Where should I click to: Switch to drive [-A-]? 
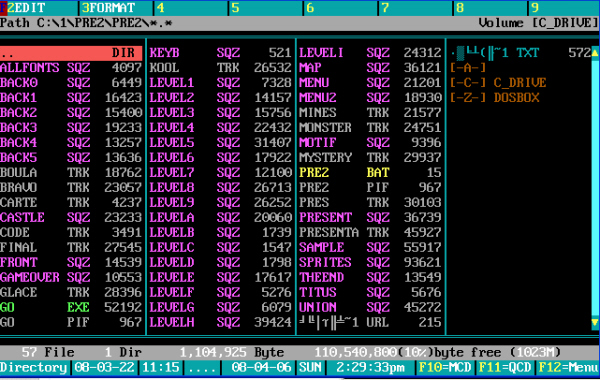pyautogui.click(x=468, y=68)
